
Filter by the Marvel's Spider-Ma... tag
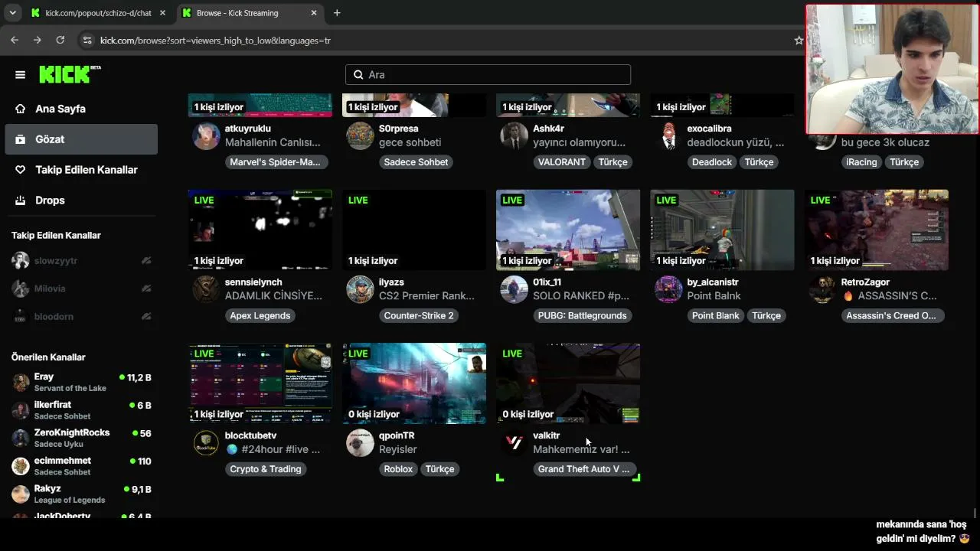(x=276, y=162)
